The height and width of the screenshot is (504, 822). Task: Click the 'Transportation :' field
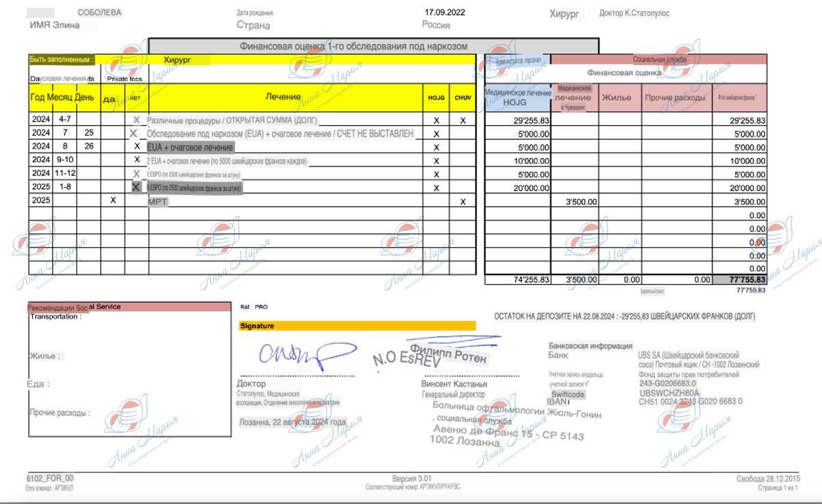pyautogui.click(x=56, y=316)
